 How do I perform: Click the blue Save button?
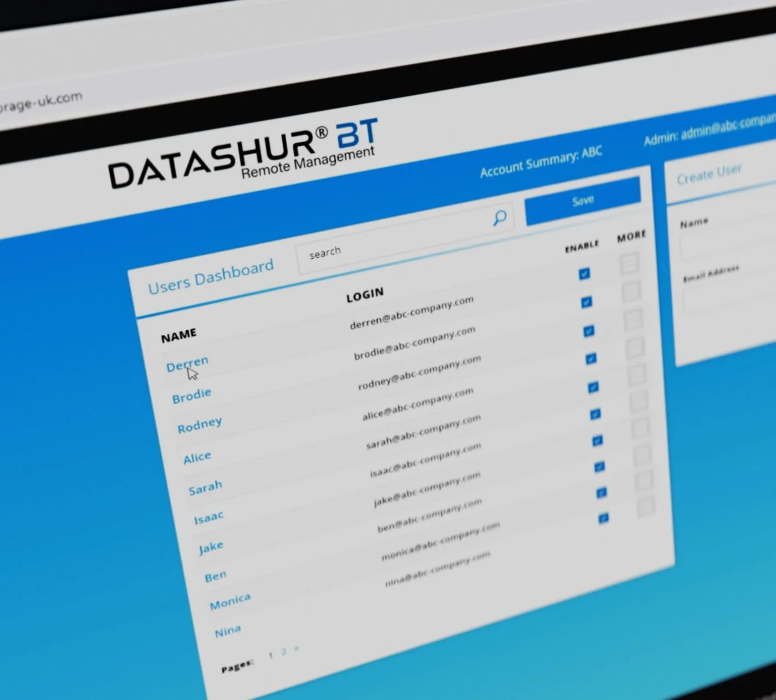point(583,201)
